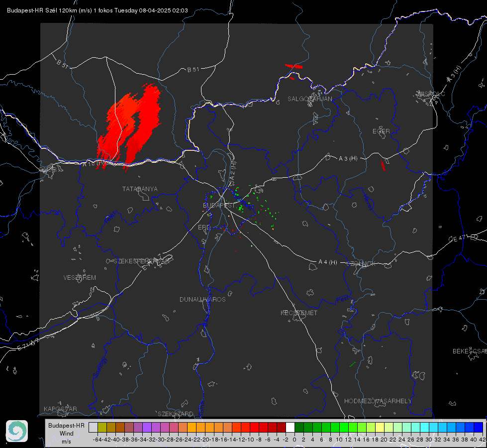This screenshot has width=487, height=448.
Task: Select the white swatch between -2 and 0
Action: coord(290,427)
